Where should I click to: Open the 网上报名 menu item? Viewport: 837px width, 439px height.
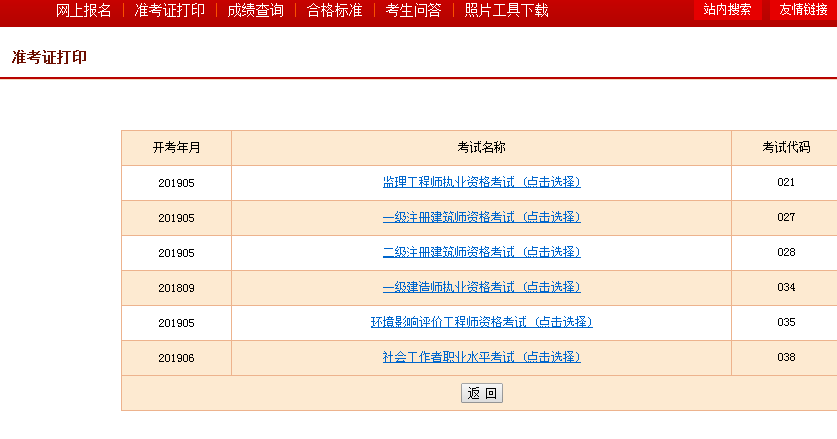click(83, 10)
